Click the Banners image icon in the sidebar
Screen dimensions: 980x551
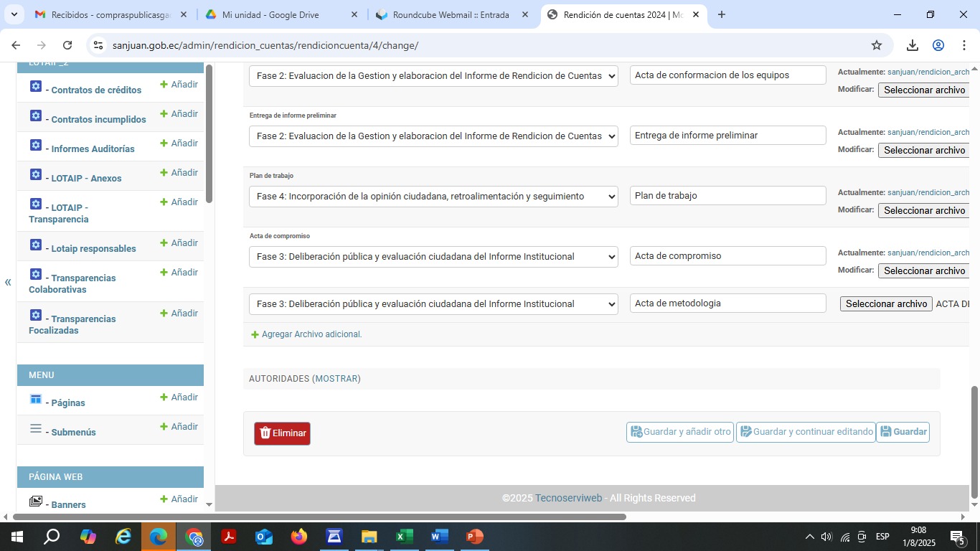(x=36, y=501)
